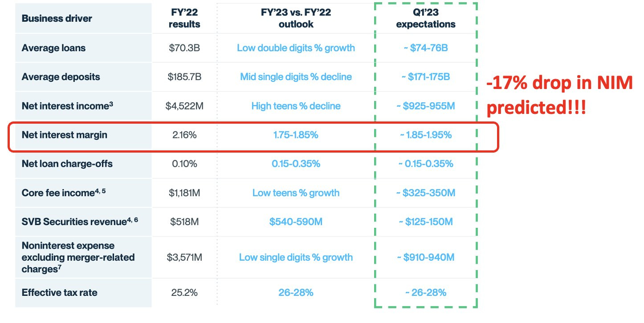
Task: Select the "SVB Securities revenue" row label
Action: point(80,222)
